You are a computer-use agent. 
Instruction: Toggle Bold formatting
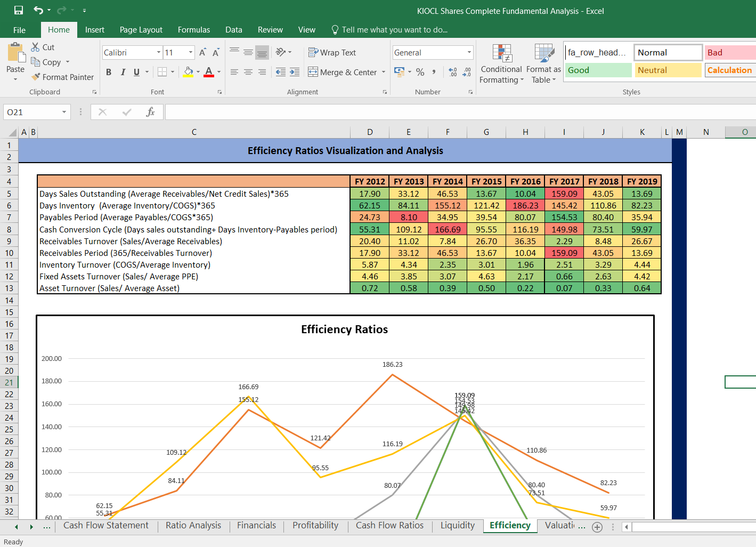(x=109, y=72)
